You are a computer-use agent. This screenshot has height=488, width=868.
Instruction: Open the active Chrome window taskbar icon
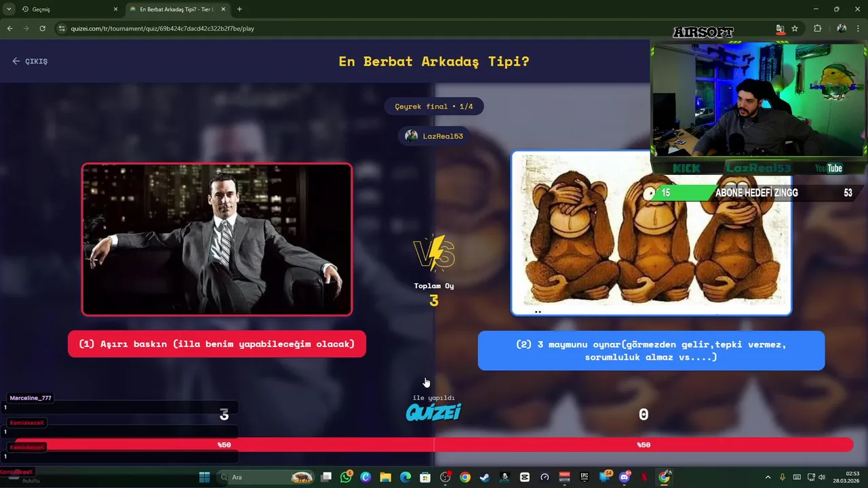(x=664, y=477)
